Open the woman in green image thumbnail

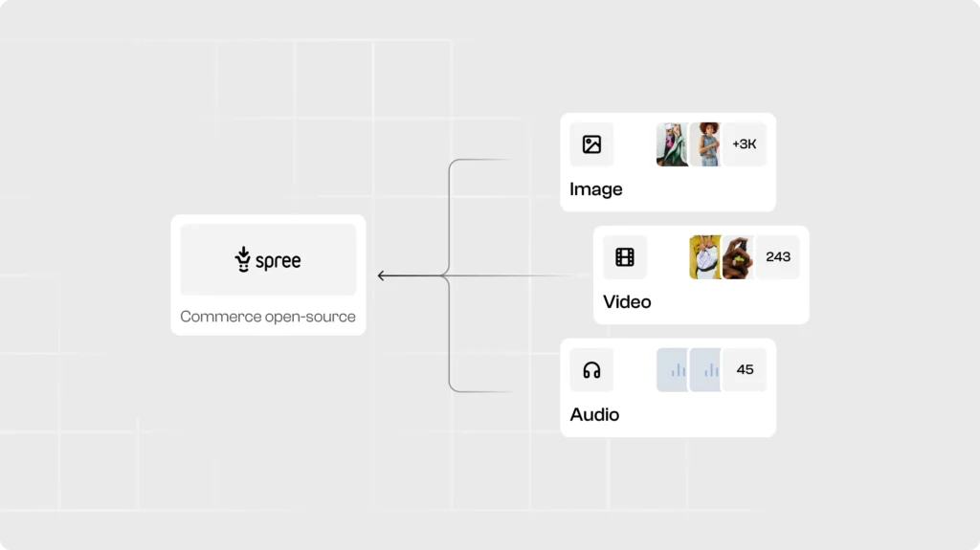pyautogui.click(x=672, y=144)
